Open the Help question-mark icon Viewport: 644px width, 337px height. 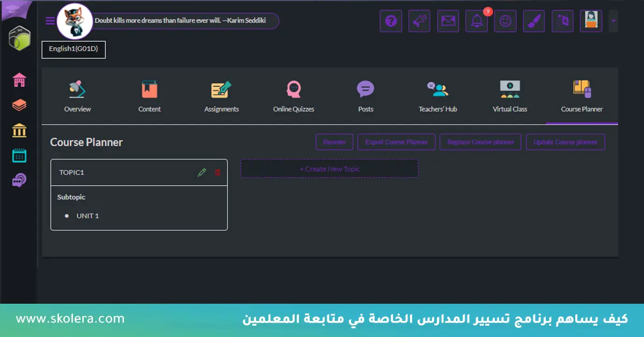click(x=391, y=20)
